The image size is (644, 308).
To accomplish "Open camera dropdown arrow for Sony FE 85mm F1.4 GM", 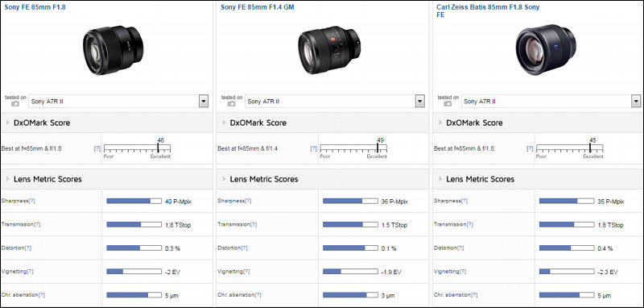I will (x=419, y=101).
